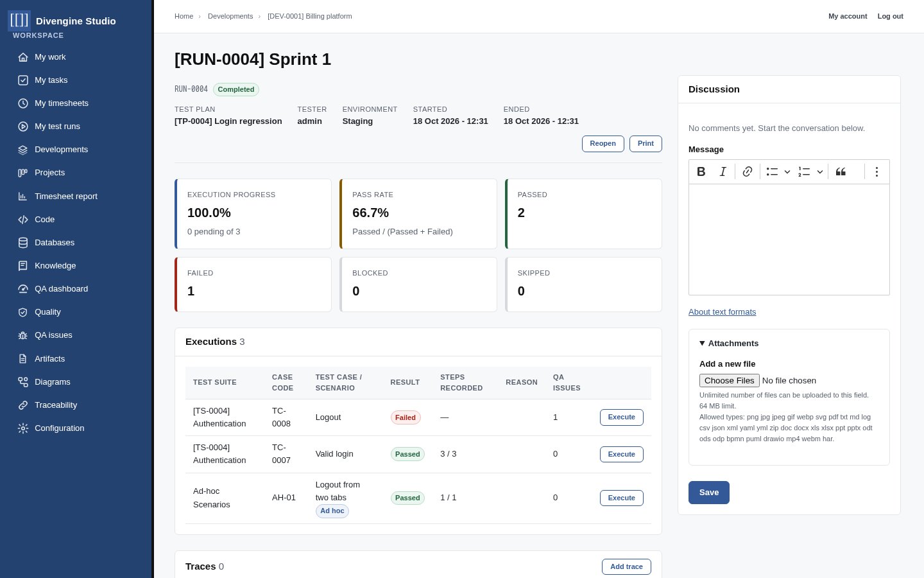This screenshot has height=578, width=924.
Task: Click the Add trace button
Action: (626, 567)
